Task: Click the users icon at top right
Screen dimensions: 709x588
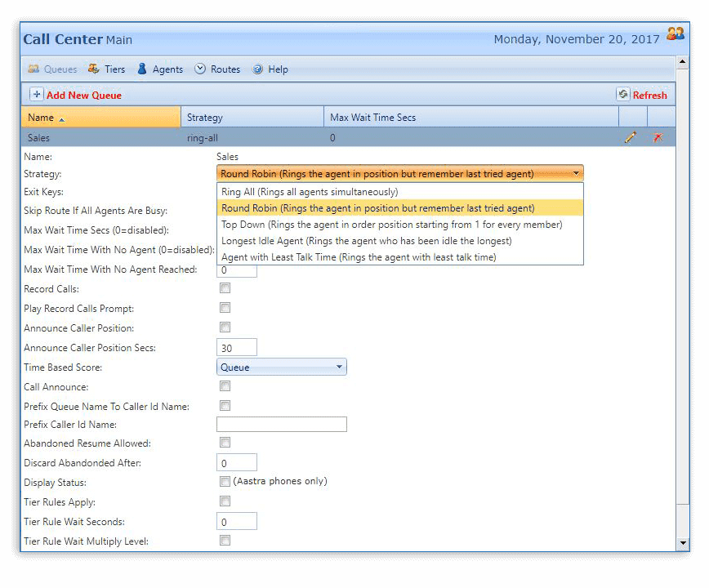Action: point(675,34)
